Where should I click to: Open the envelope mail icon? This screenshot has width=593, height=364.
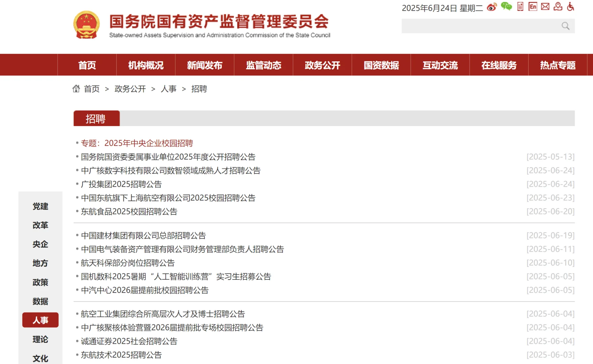tap(545, 6)
